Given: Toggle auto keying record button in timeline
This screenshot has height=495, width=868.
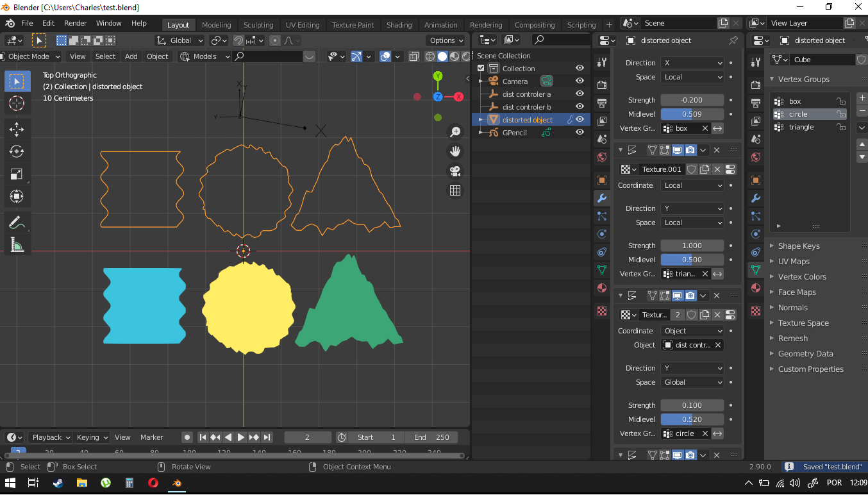Looking at the screenshot, I should (187, 437).
